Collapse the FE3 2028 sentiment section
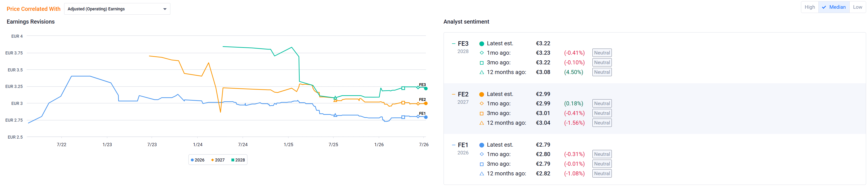Image resolution: width=868 pixels, height=186 pixels. coord(453,43)
